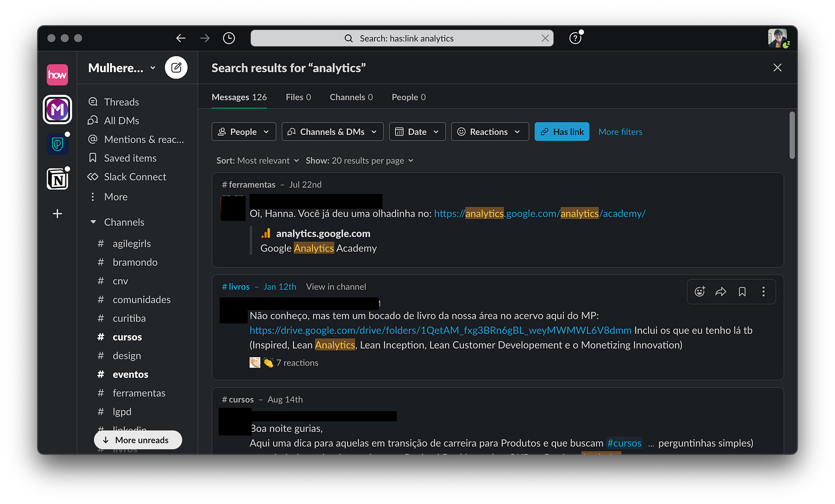Open more actions for livros message

pyautogui.click(x=763, y=292)
